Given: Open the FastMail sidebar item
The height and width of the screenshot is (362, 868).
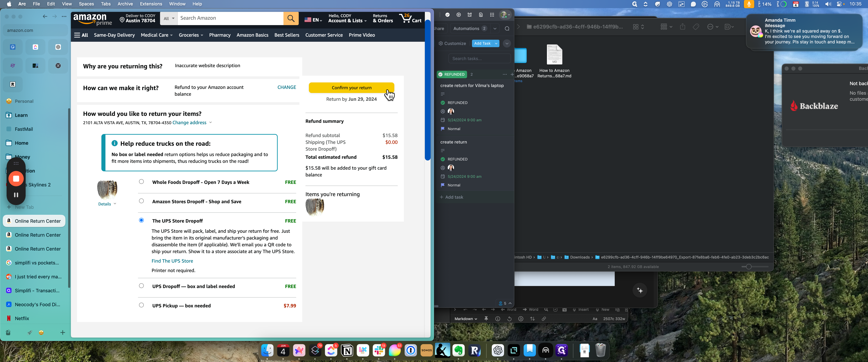Looking at the screenshot, I should coord(34,129).
